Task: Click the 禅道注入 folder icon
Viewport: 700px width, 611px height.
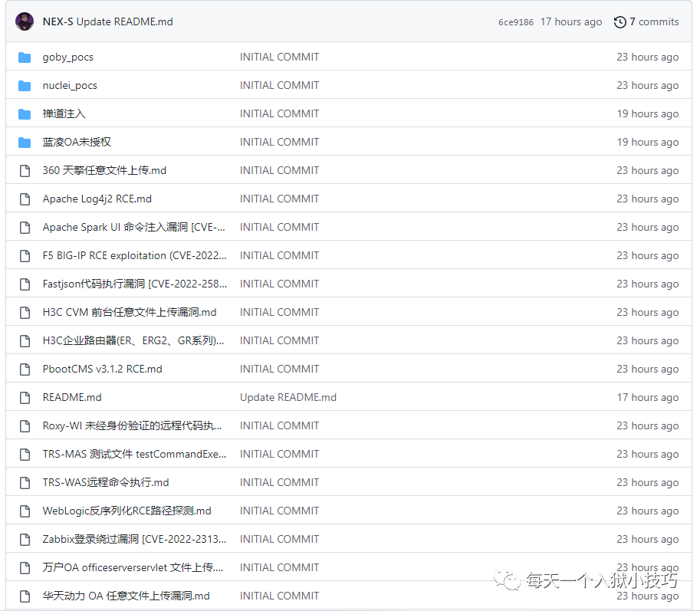Action: [25, 114]
